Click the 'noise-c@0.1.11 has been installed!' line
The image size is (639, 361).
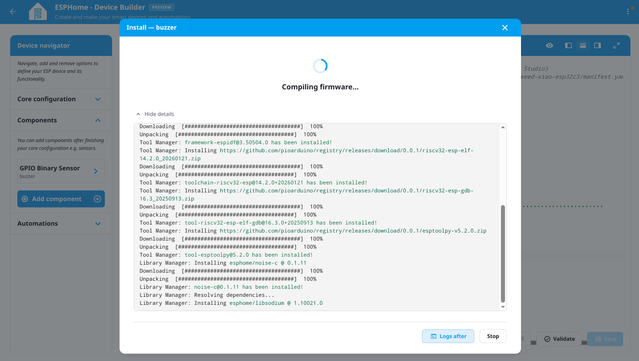click(x=221, y=287)
